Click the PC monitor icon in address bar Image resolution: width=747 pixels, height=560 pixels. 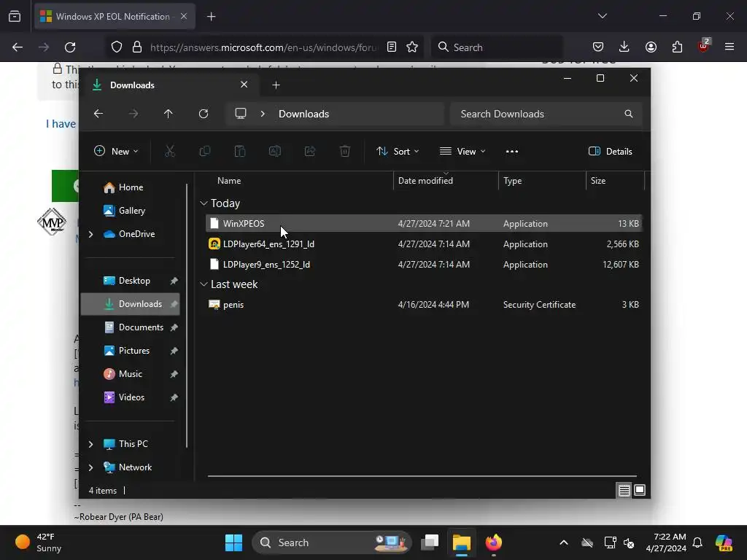(241, 114)
